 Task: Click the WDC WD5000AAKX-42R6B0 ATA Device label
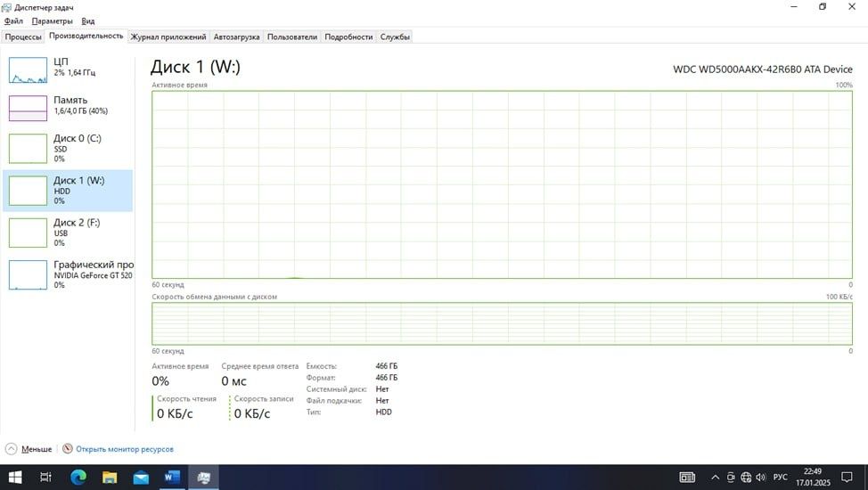(763, 69)
